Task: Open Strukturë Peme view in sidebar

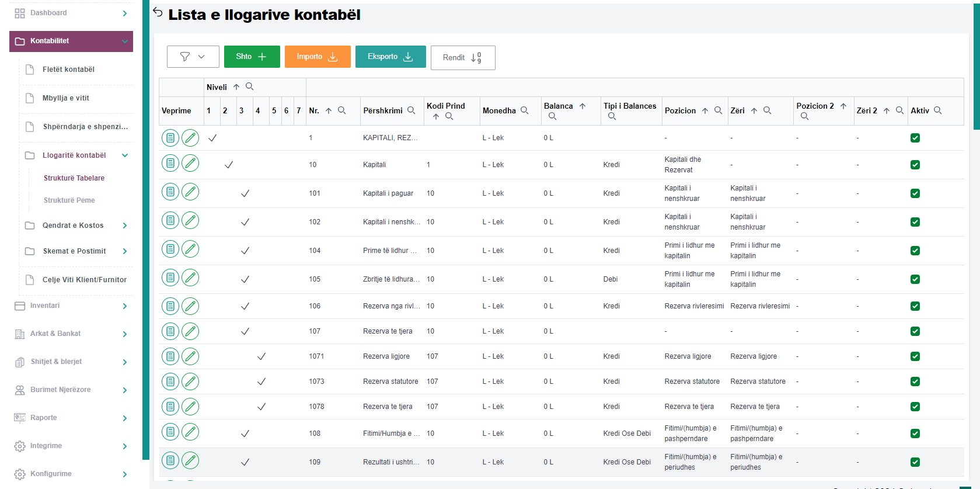Action: [x=69, y=200]
